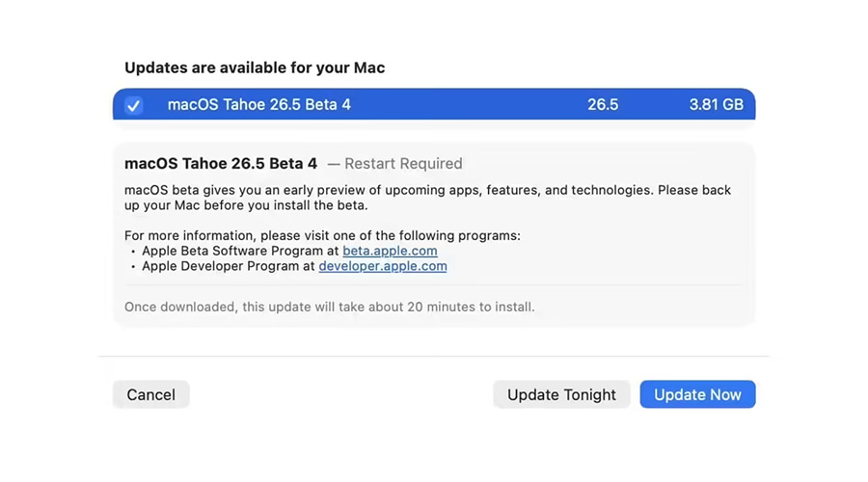Visit the developer.apple.com link
Screen dimensions: 868x482
point(383,266)
